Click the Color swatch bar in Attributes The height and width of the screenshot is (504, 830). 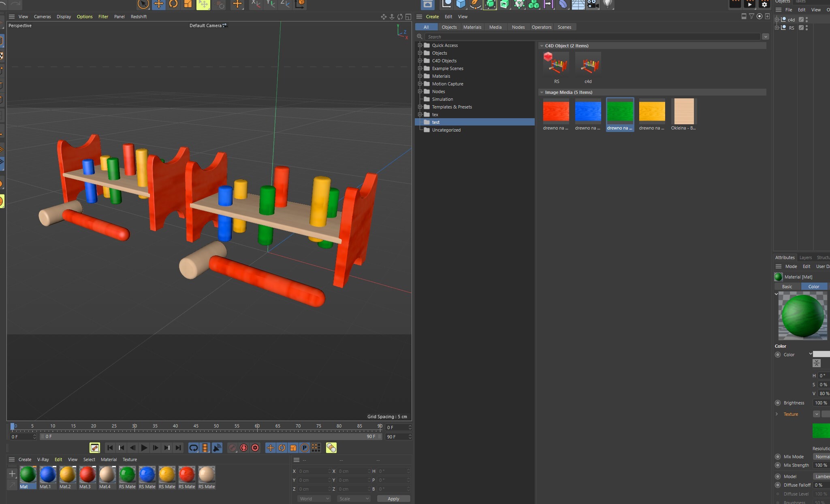pyautogui.click(x=821, y=354)
